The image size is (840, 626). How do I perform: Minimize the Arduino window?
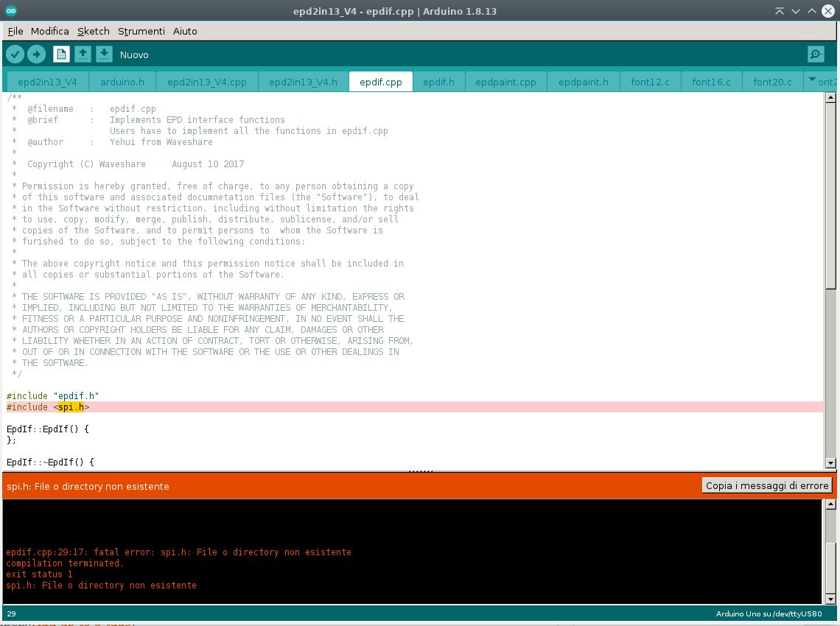click(796, 11)
